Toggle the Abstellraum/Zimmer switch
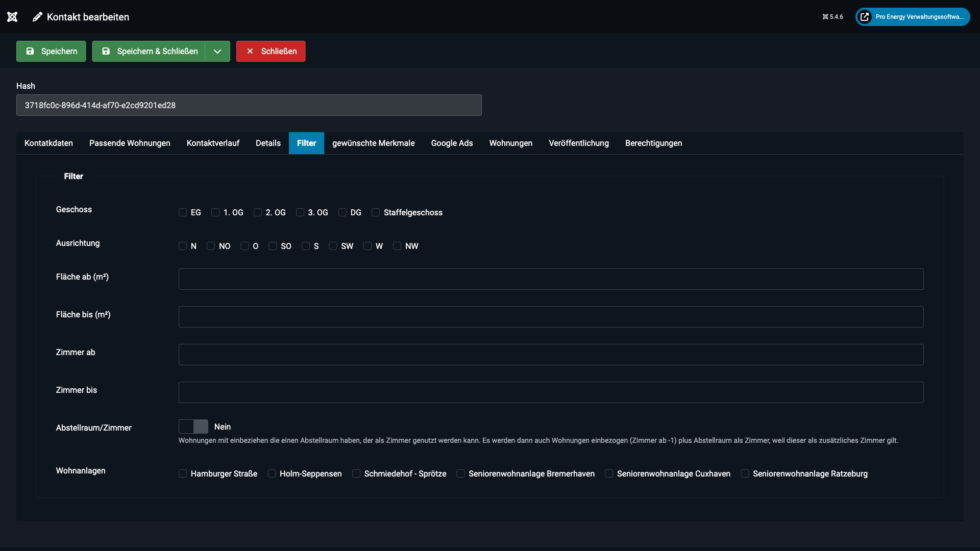 (193, 427)
